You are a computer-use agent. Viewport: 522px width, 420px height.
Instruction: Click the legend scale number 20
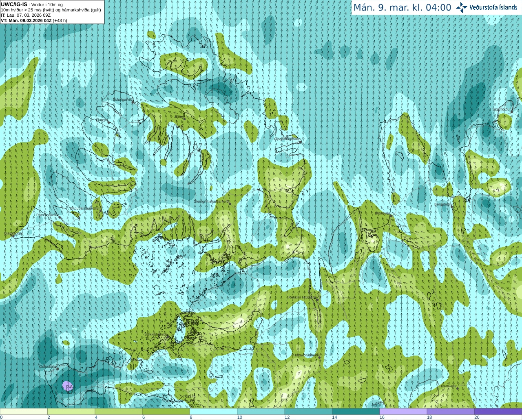[x=477, y=417]
